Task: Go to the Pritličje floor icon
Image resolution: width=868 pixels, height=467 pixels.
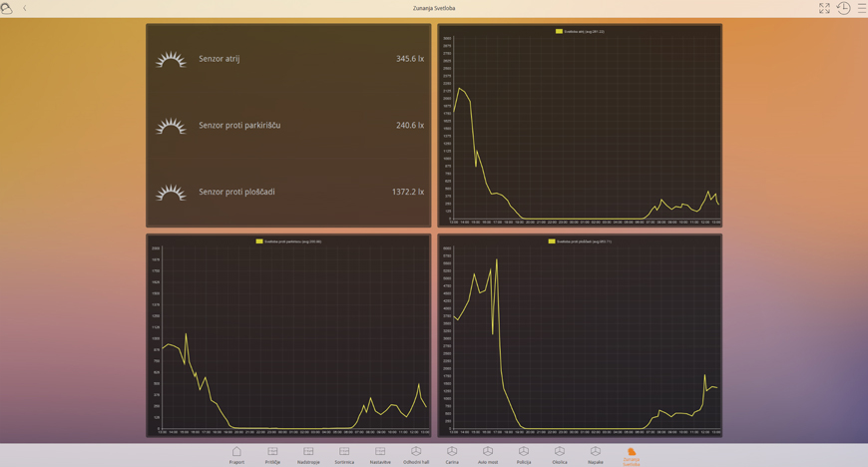Action: point(272,454)
